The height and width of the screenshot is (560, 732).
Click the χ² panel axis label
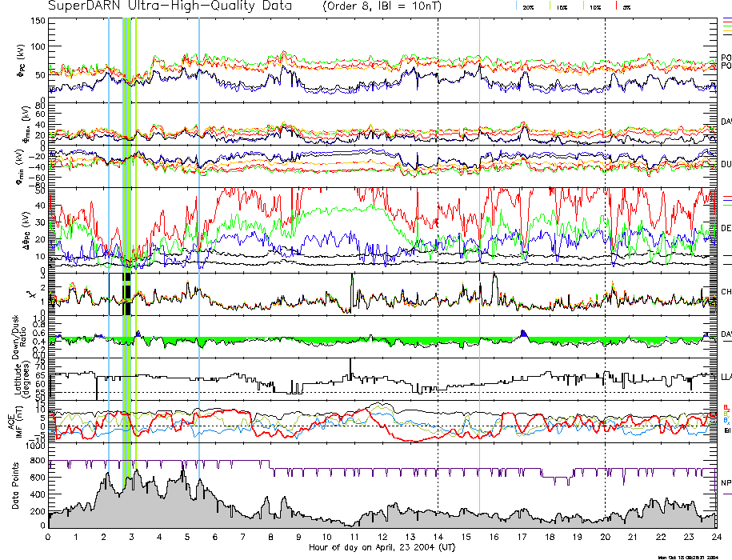point(30,294)
